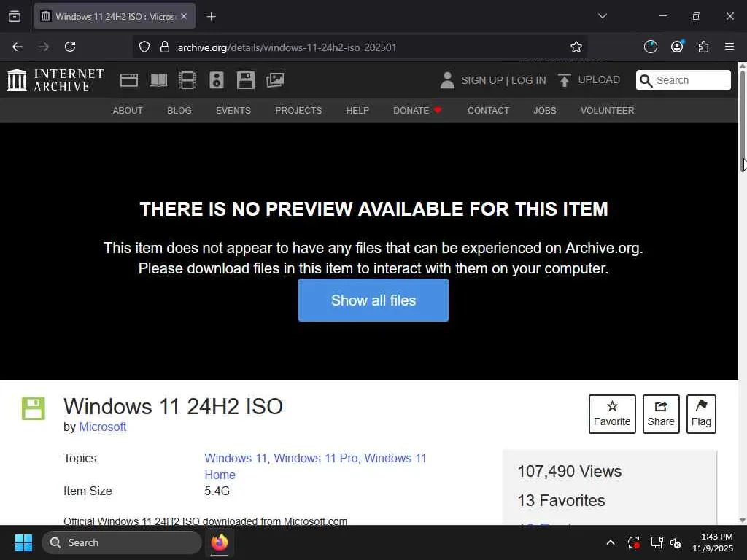Go back with the browser back arrow
747x560 pixels.
[18, 47]
